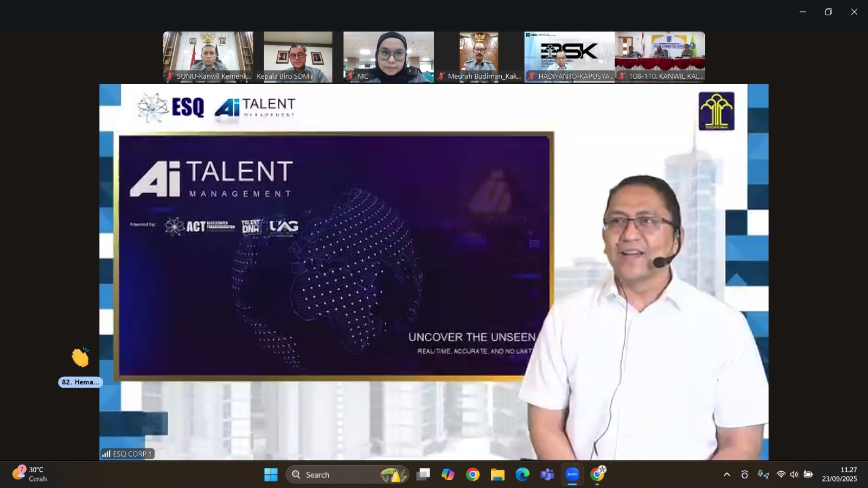
Task: Click the Wi-Fi network icon in tray
Action: pyautogui.click(x=781, y=475)
